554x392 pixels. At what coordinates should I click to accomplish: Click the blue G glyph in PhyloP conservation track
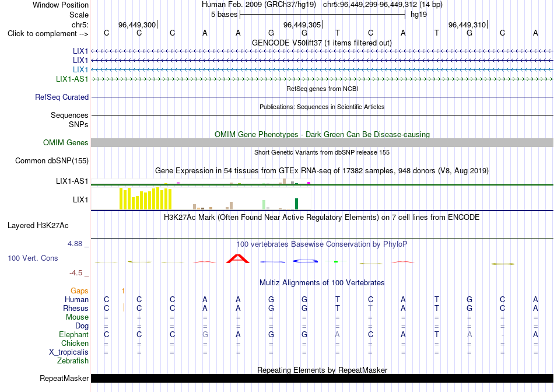[305, 261]
